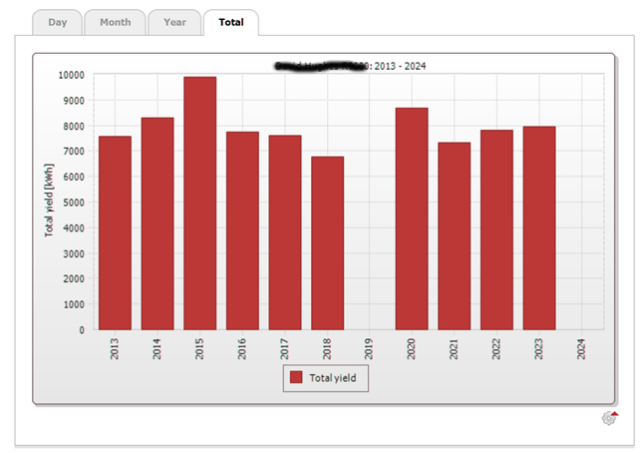The image size is (640, 453).
Task: Select the 2023 yield bar
Action: 539,228
